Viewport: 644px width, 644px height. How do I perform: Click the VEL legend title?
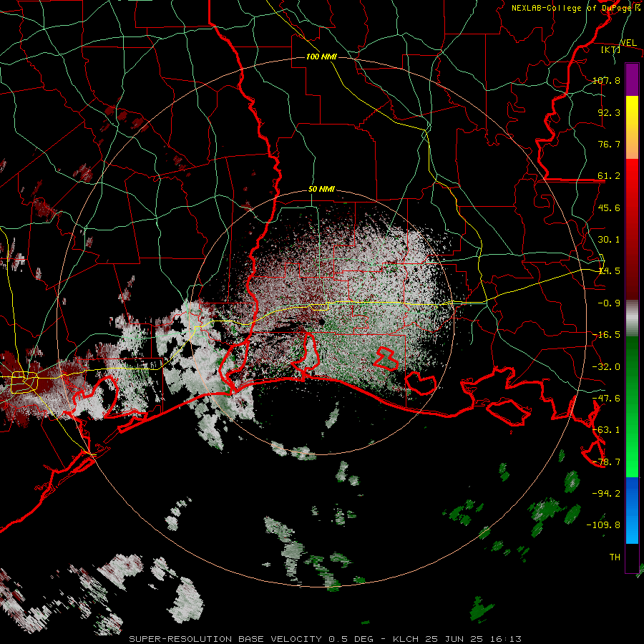628,43
